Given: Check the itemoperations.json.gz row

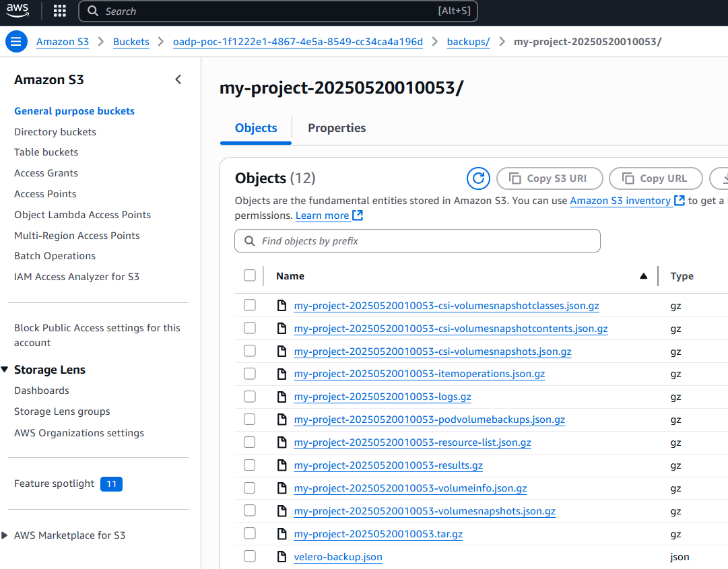Looking at the screenshot, I should (x=250, y=374).
